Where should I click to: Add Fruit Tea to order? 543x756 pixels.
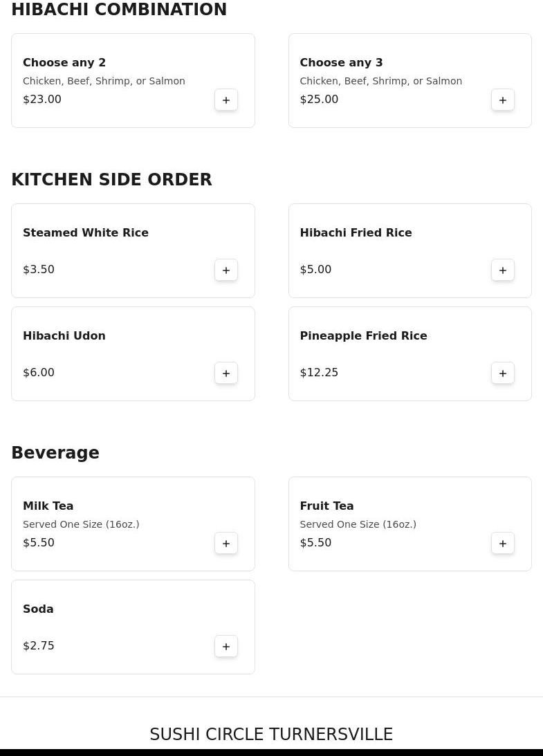pos(503,543)
